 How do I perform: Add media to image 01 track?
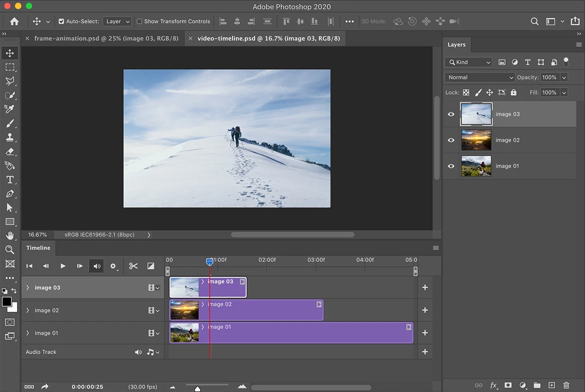point(425,333)
